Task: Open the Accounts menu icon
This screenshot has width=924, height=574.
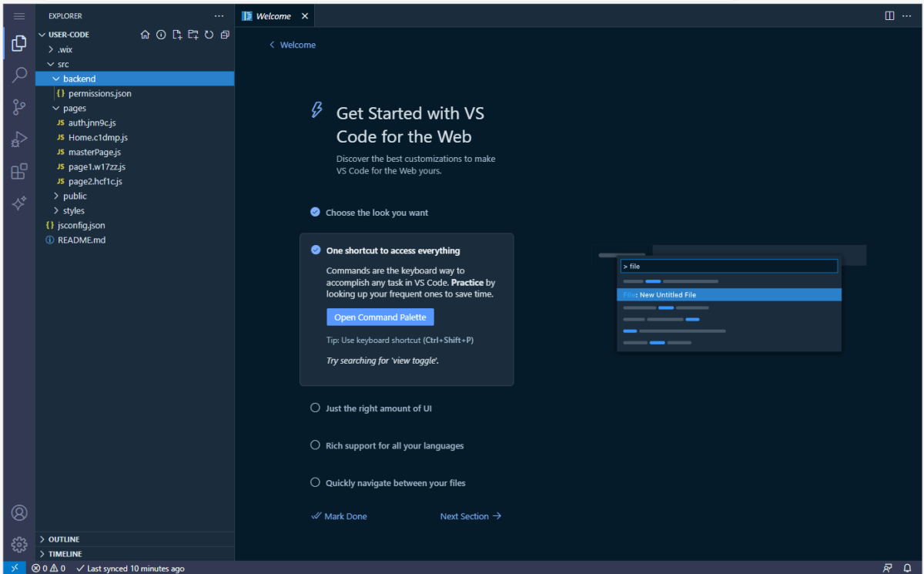Action: pyautogui.click(x=19, y=513)
